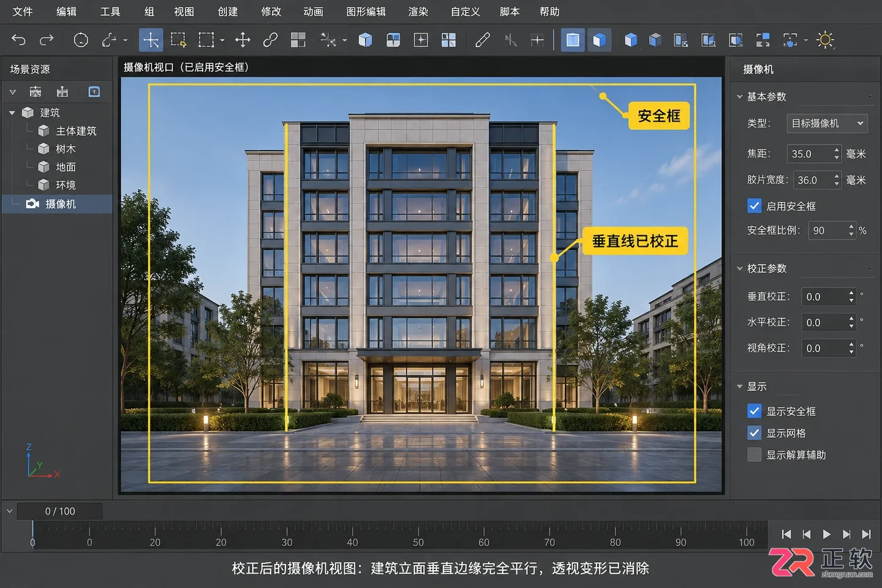Collapse the 基本参数 section
The image size is (882, 588).
(x=740, y=97)
